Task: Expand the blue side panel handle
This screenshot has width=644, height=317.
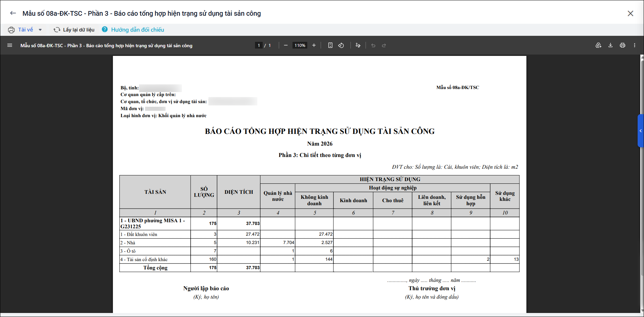Action: 641,131
